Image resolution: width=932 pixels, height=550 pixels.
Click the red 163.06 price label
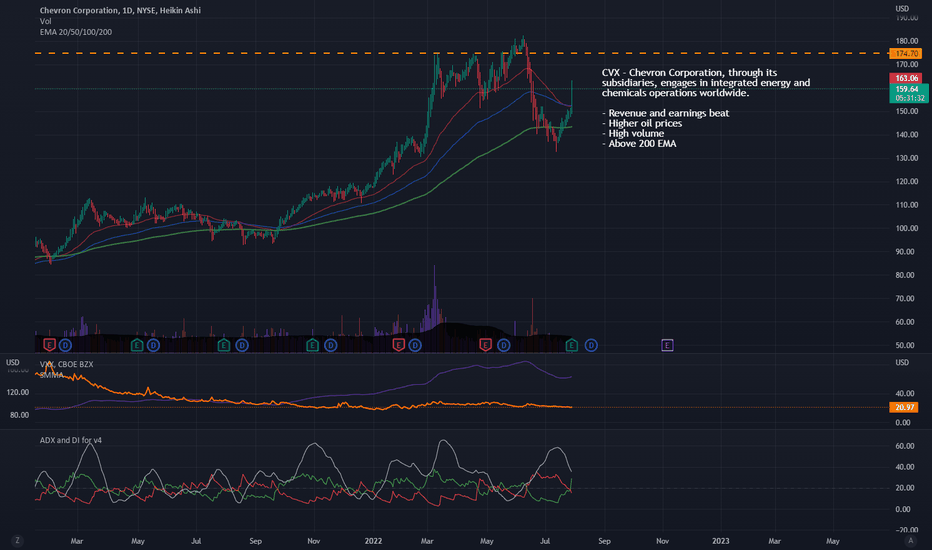click(x=905, y=78)
